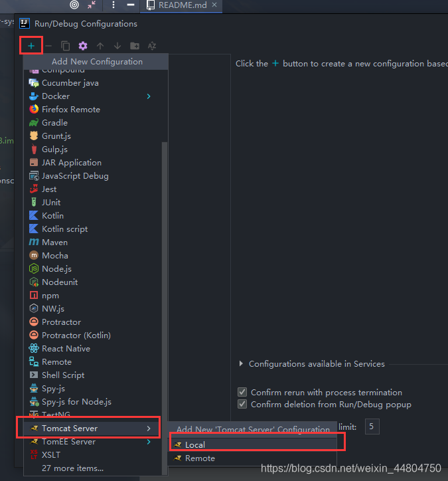Click the Move Down arrow icon
This screenshot has width=448, height=481.
pos(117,46)
